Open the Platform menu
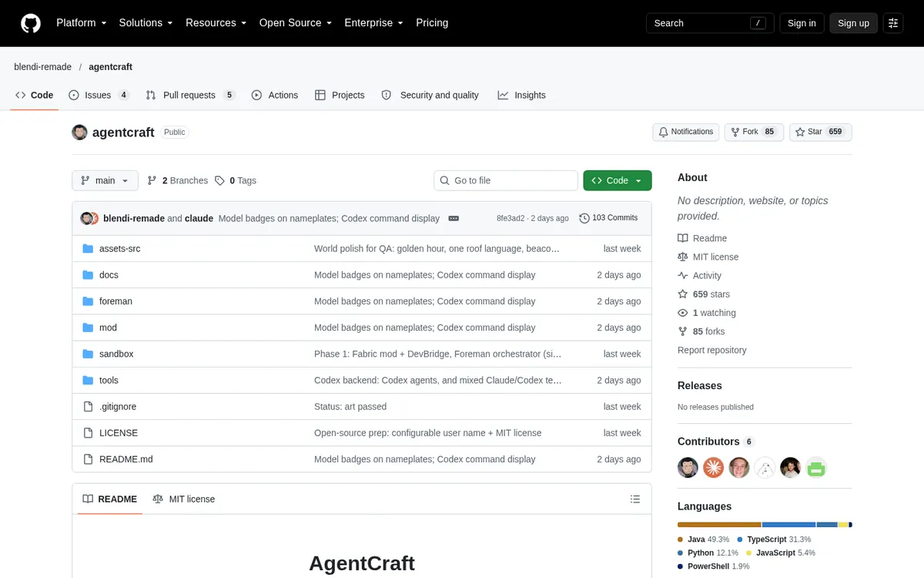Image resolution: width=924 pixels, height=578 pixels. pyautogui.click(x=82, y=23)
